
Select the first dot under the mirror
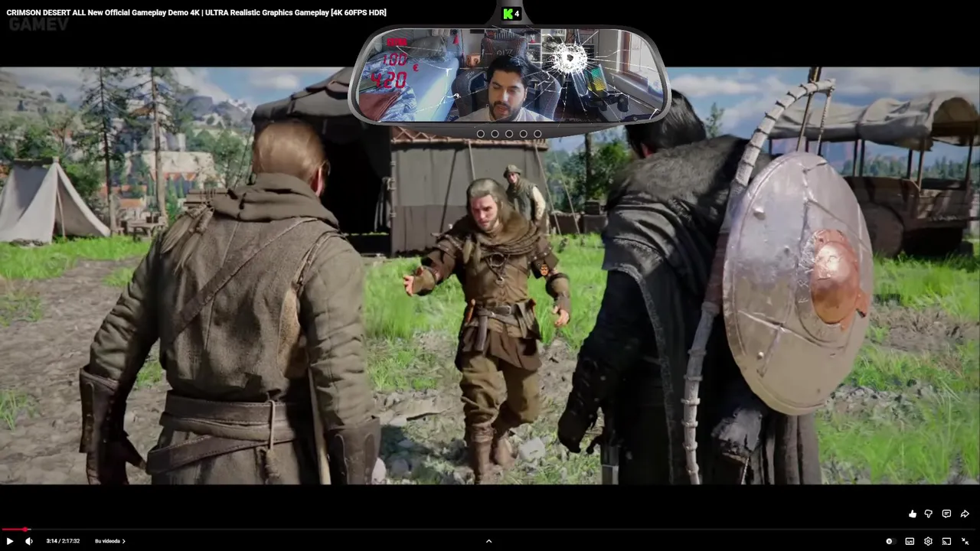pyautogui.click(x=481, y=134)
